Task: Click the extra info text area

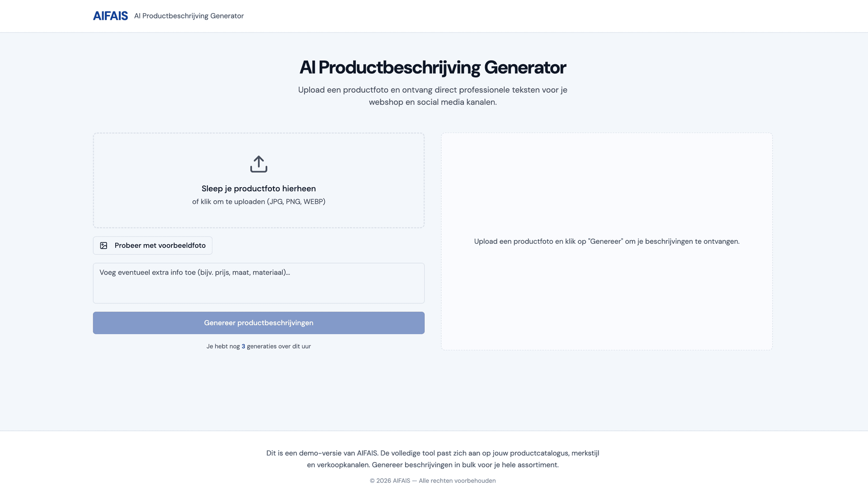Action: tap(258, 283)
